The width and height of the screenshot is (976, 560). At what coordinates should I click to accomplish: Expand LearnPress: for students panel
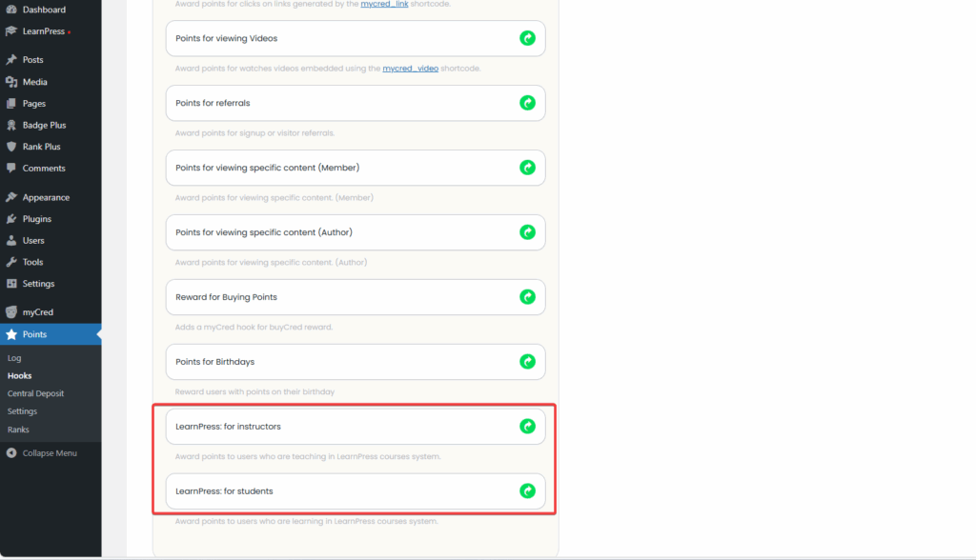[x=356, y=490]
